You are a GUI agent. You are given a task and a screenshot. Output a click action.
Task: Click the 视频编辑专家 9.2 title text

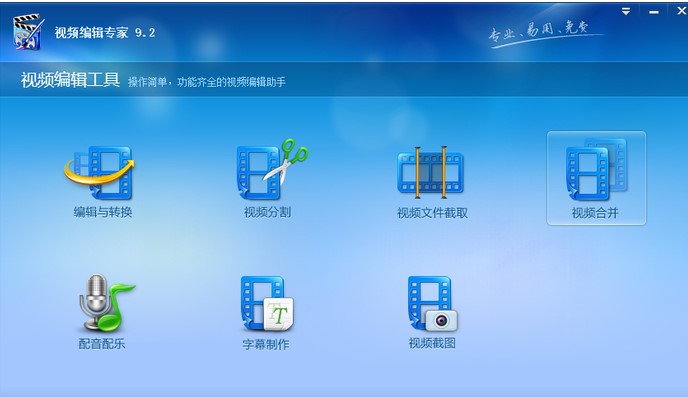point(105,32)
